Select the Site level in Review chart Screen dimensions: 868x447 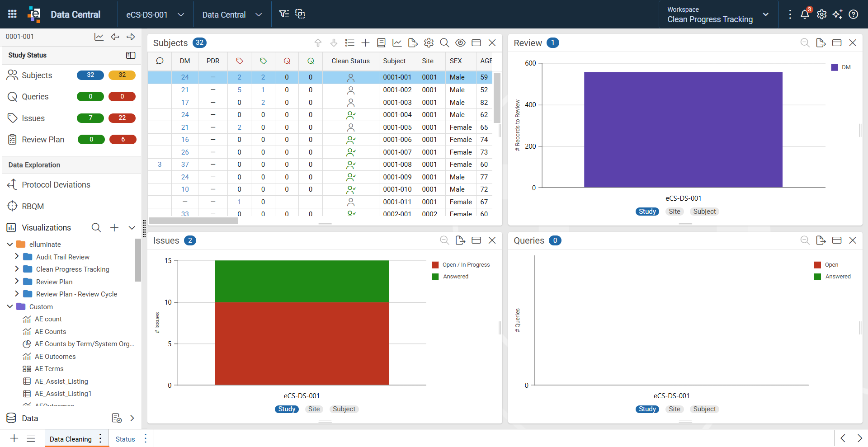[x=675, y=212]
